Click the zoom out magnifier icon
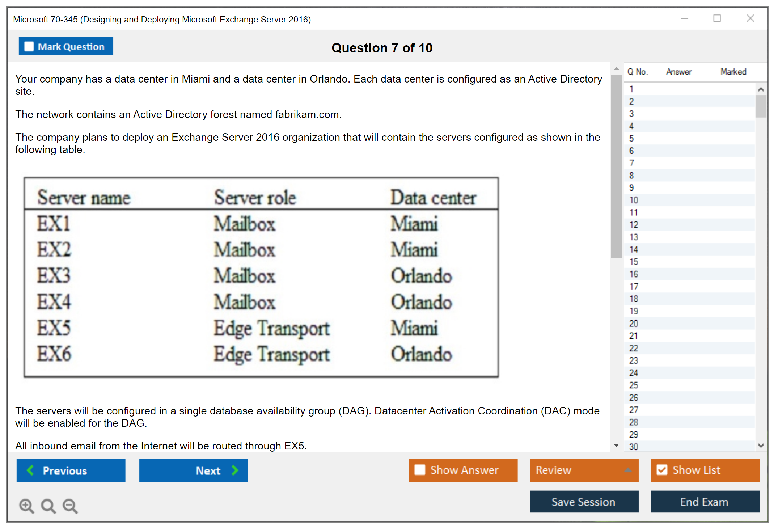Viewport: 778px width, 532px height. point(70,506)
